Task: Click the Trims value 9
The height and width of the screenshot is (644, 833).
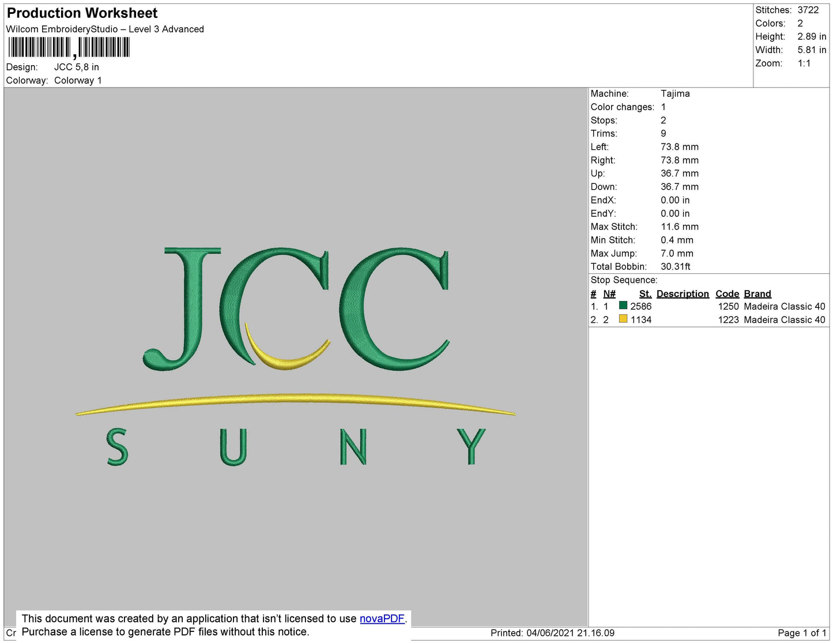Action: coord(664,133)
